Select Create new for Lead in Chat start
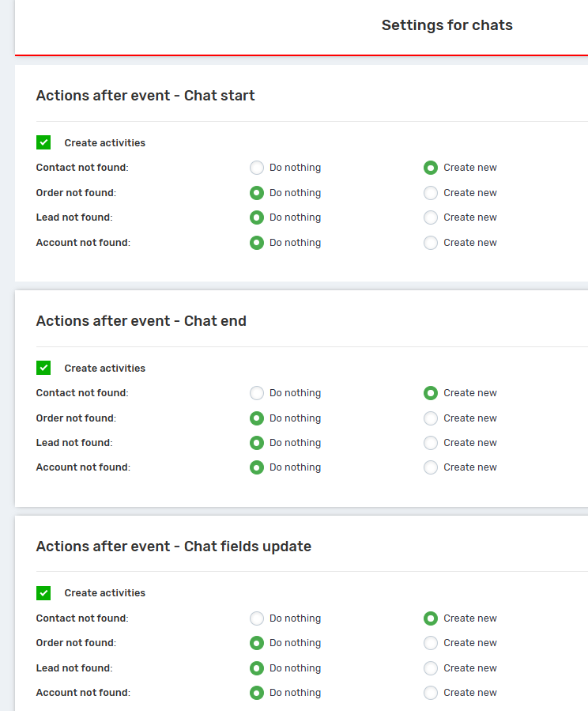588x711 pixels. pyautogui.click(x=431, y=217)
